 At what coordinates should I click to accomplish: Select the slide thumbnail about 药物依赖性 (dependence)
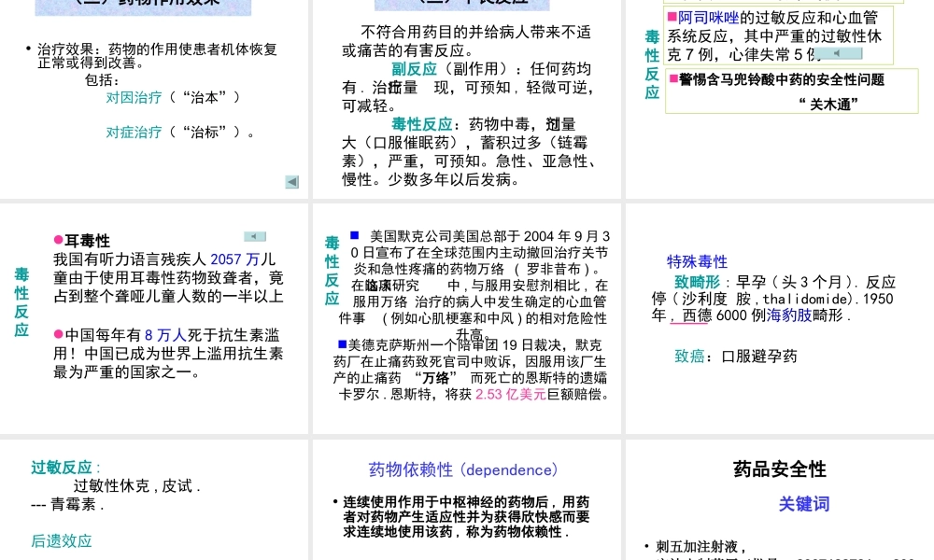click(x=466, y=500)
